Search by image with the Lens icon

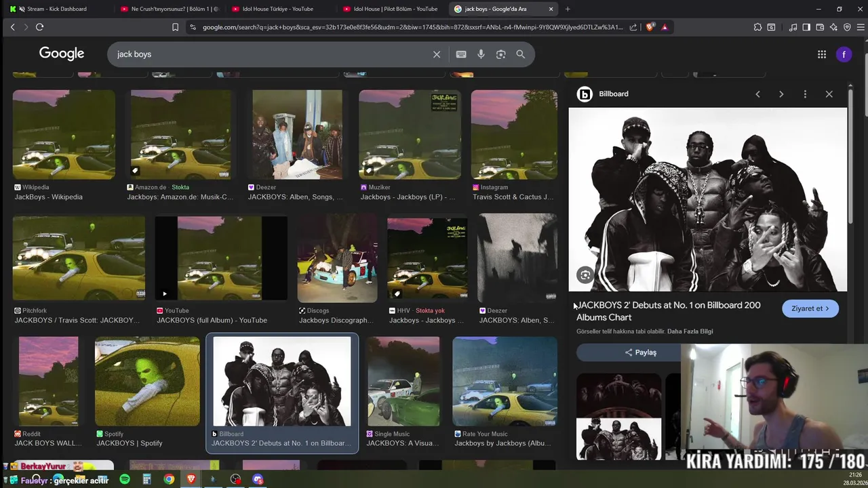500,54
